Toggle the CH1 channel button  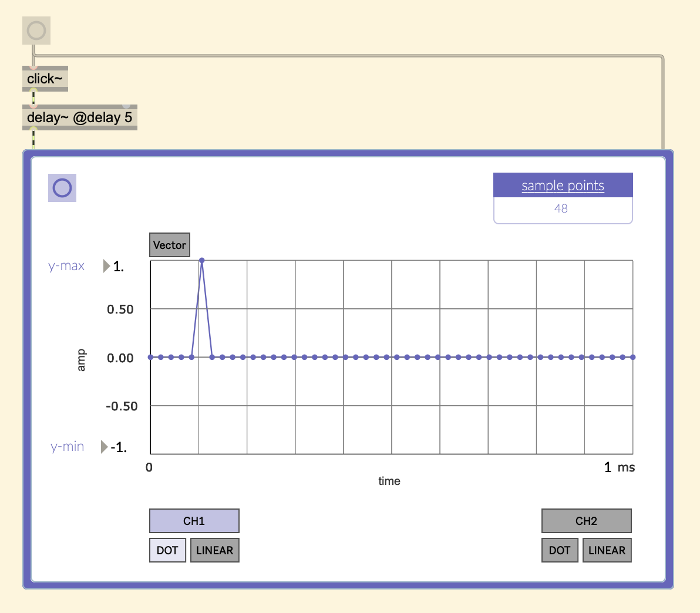click(194, 521)
